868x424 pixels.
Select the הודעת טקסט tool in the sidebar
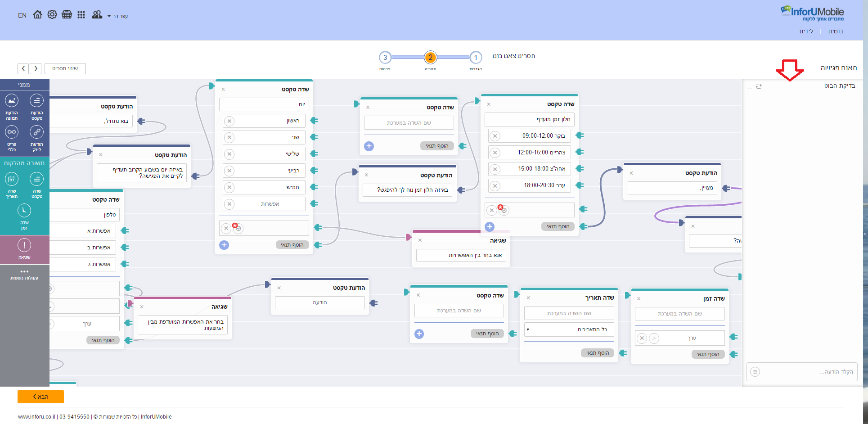click(x=36, y=107)
